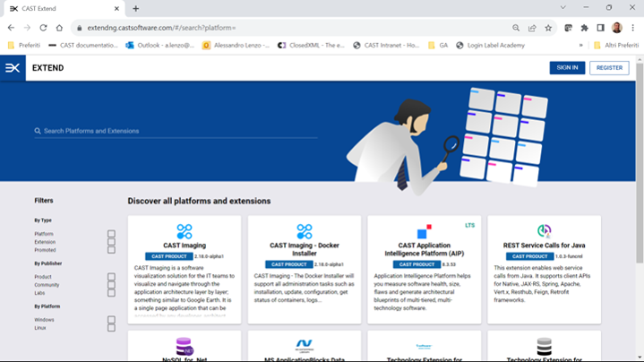The image size is (644, 362).
Task: Go back using browser back arrow
Action: pyautogui.click(x=11, y=28)
